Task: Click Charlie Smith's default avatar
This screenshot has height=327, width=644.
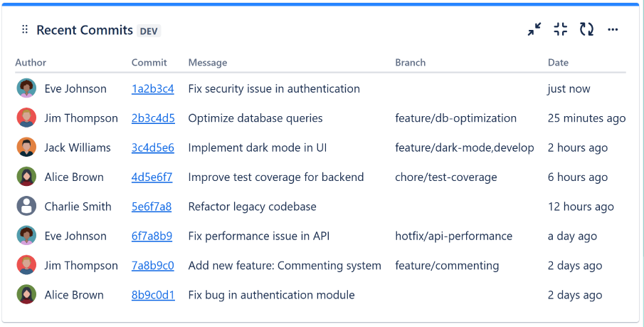Action: tap(27, 206)
